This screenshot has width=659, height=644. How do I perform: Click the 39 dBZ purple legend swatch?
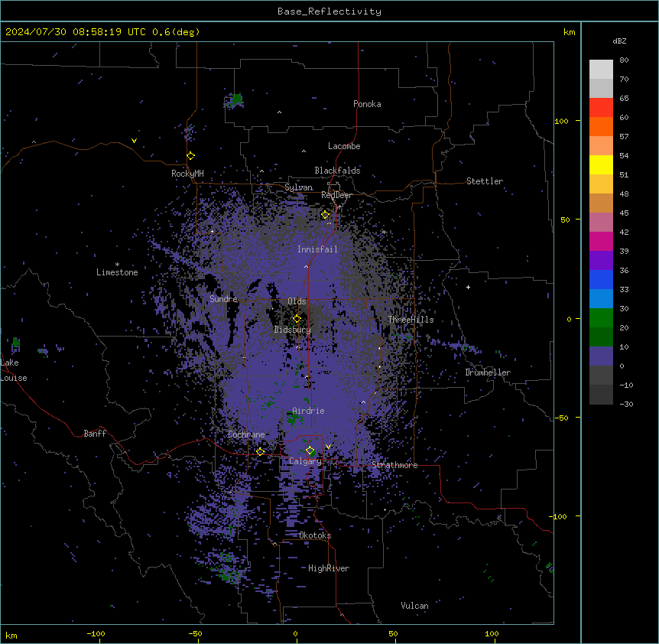[601, 261]
